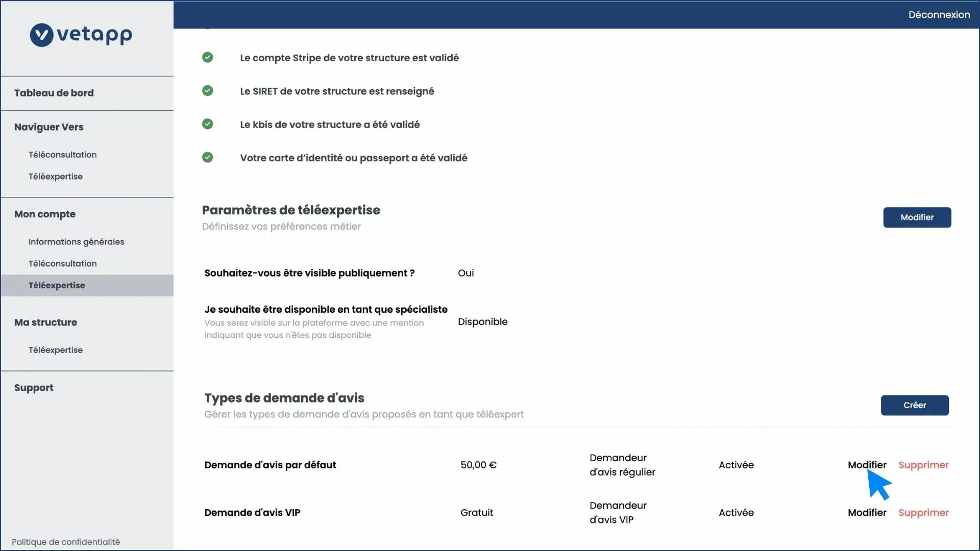Click Modifier for Demande d'avis par défaut
Viewport: 980px width, 551px height.
(867, 465)
